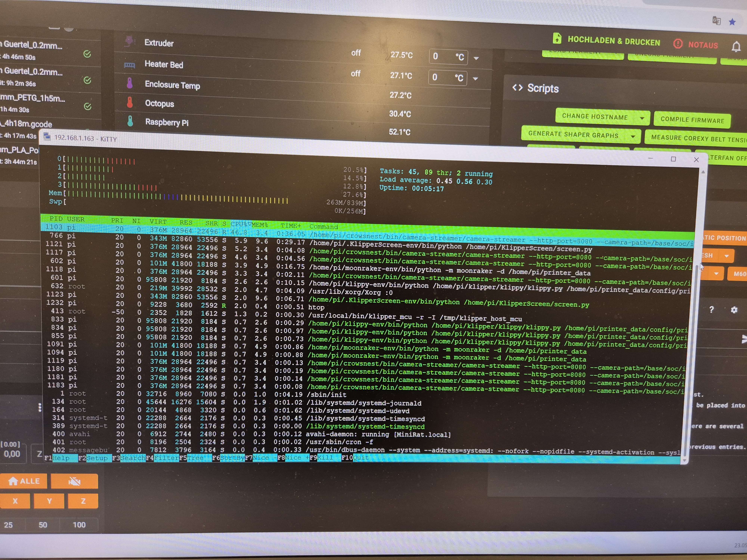Click the Heater Bed target temperature field

[448, 78]
